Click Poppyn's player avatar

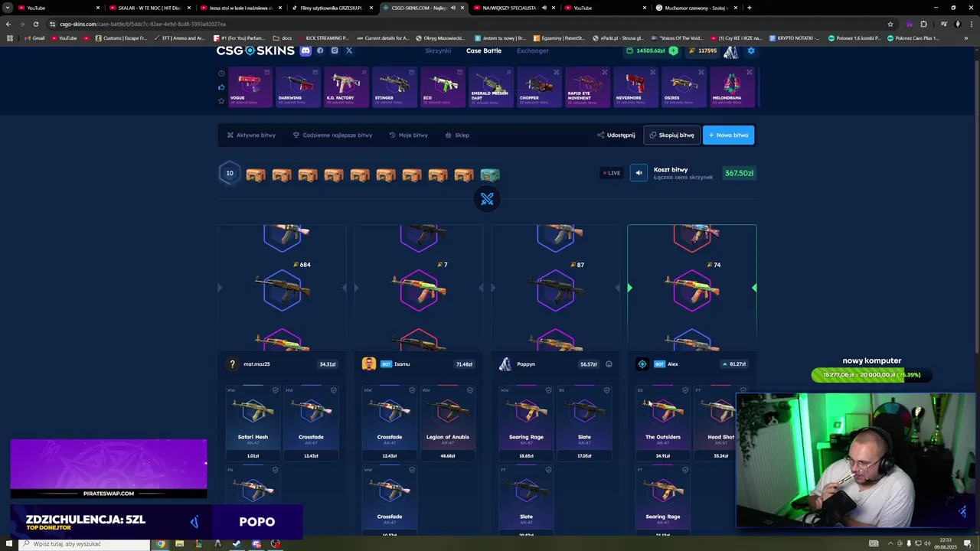click(505, 364)
